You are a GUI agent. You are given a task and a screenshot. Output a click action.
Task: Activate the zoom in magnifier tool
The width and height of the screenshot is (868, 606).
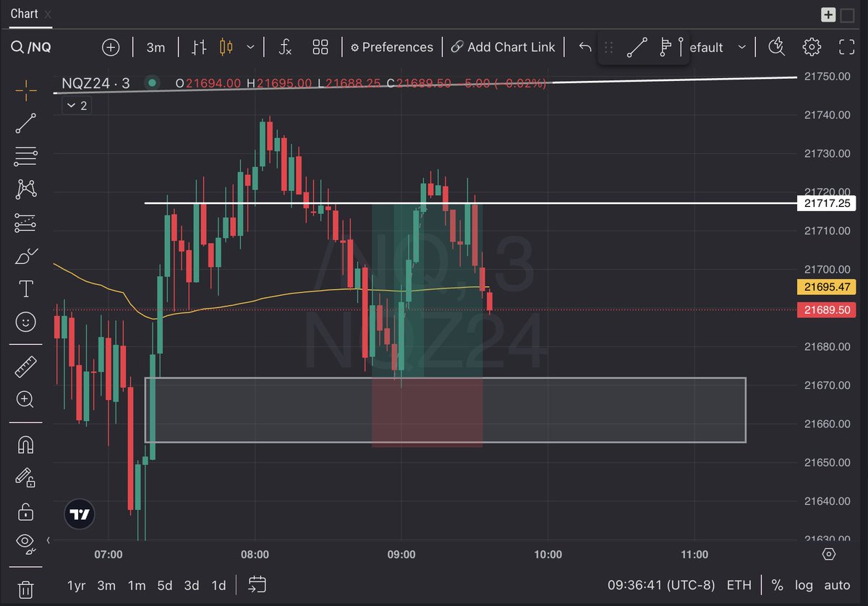[26, 399]
